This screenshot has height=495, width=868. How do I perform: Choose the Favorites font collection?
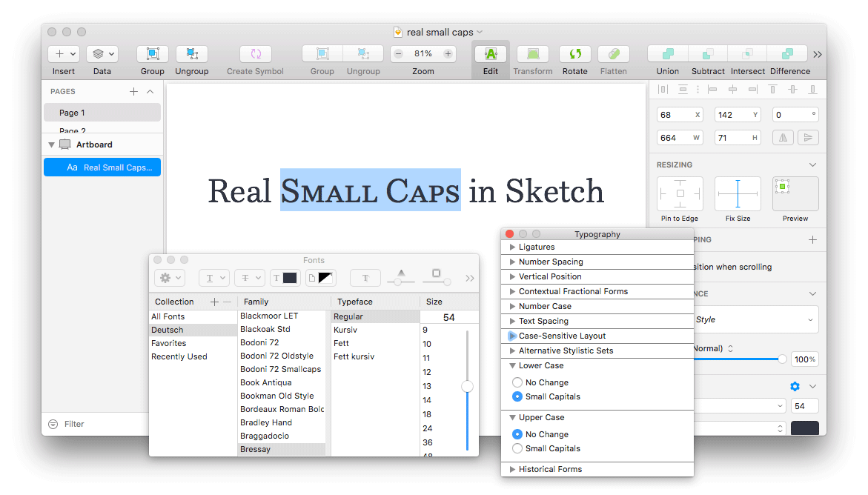tap(193, 343)
